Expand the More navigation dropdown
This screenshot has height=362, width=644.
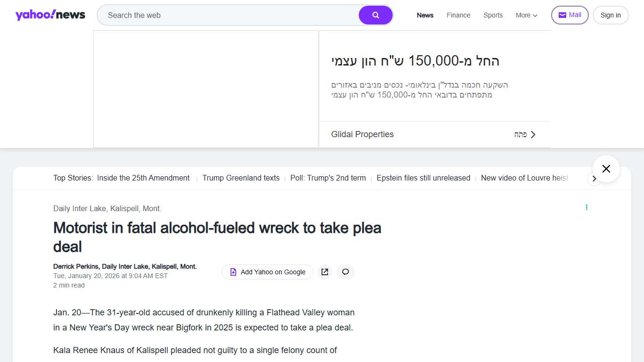click(x=526, y=15)
